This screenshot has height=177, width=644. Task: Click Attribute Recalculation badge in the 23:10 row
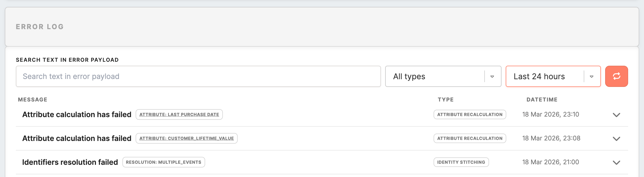tap(470, 114)
